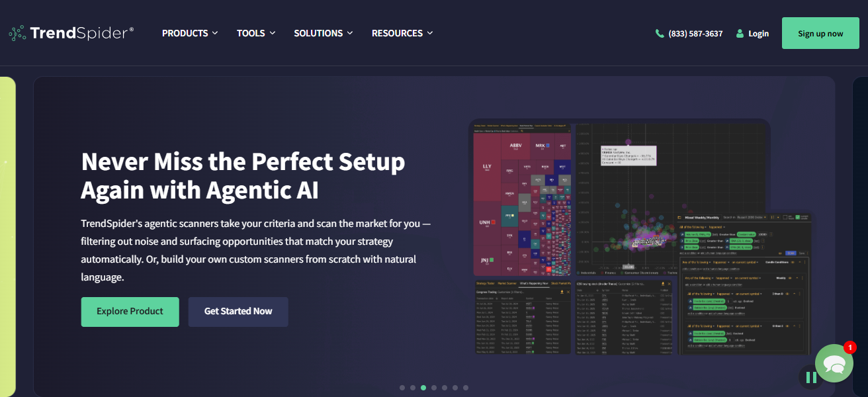Click the green Sign up now button
Screen dimensions: 868x397
pos(820,33)
